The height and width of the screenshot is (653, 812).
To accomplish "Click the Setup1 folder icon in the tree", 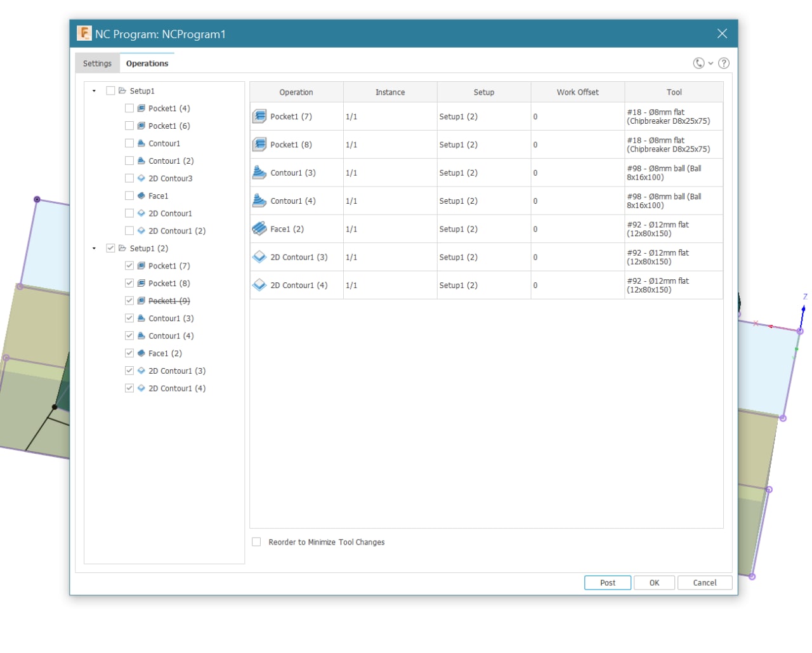I will 122,91.
